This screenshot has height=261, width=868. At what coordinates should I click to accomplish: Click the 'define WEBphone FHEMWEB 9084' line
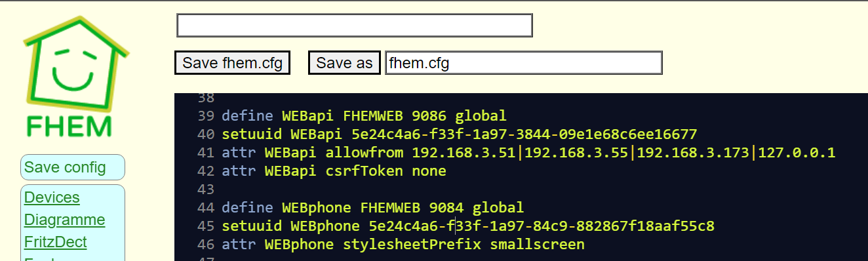click(372, 208)
